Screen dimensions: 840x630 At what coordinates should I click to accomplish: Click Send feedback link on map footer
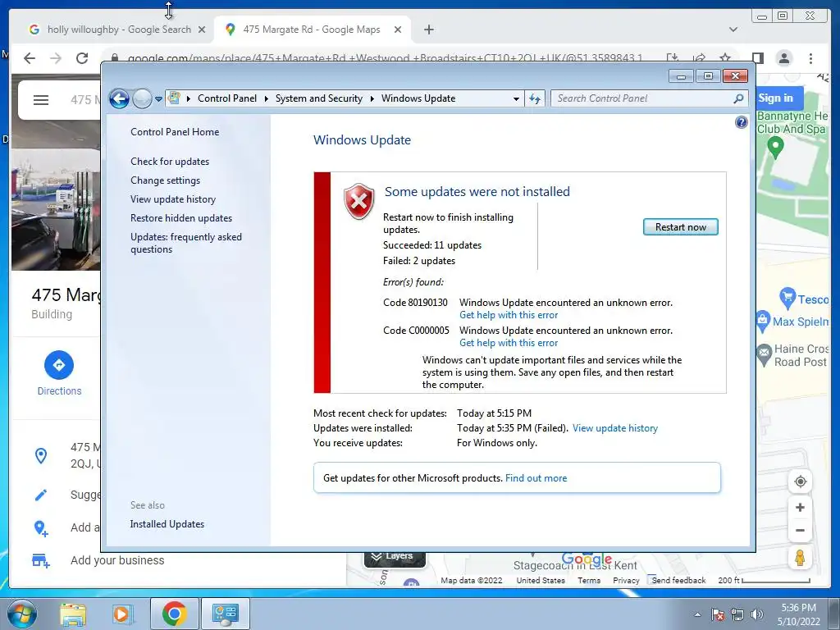(678, 580)
